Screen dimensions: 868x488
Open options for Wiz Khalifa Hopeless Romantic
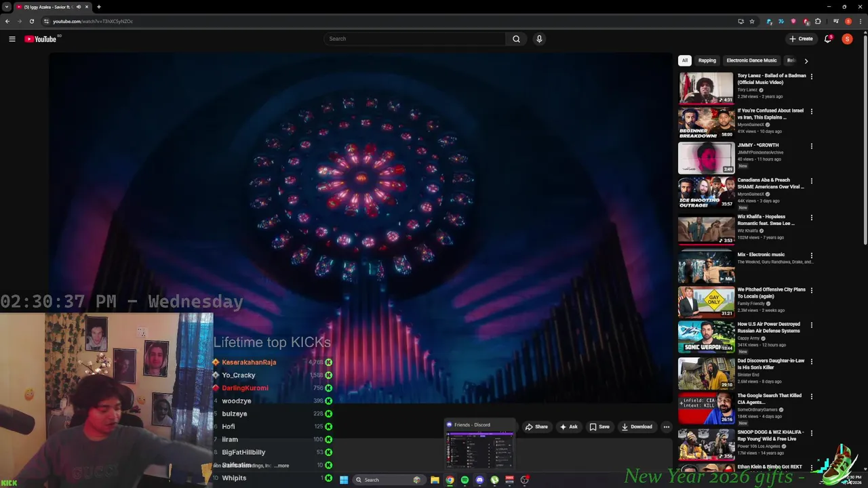(x=811, y=218)
